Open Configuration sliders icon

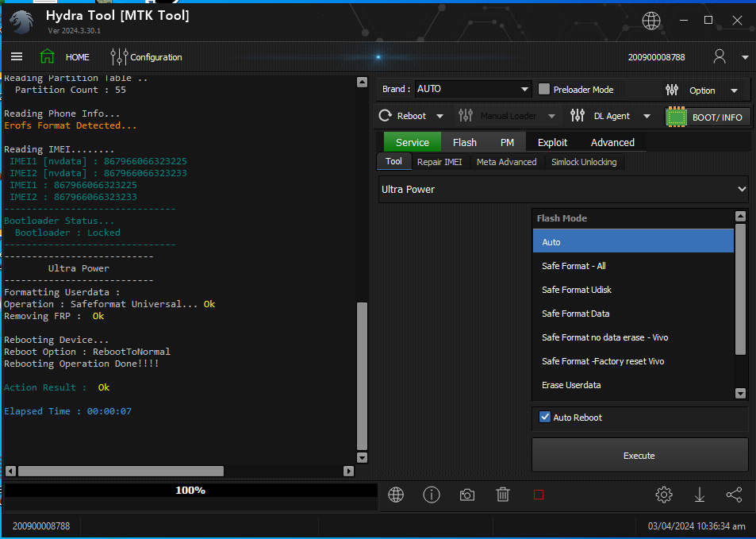coord(119,57)
